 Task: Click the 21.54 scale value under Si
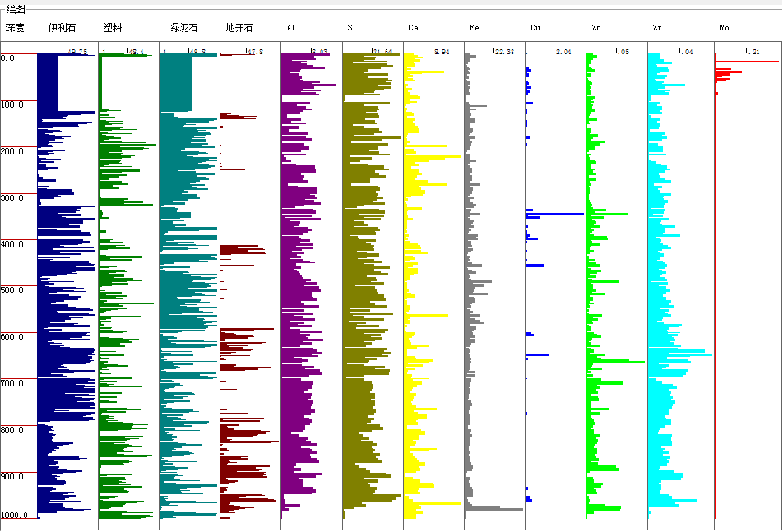tap(382, 52)
